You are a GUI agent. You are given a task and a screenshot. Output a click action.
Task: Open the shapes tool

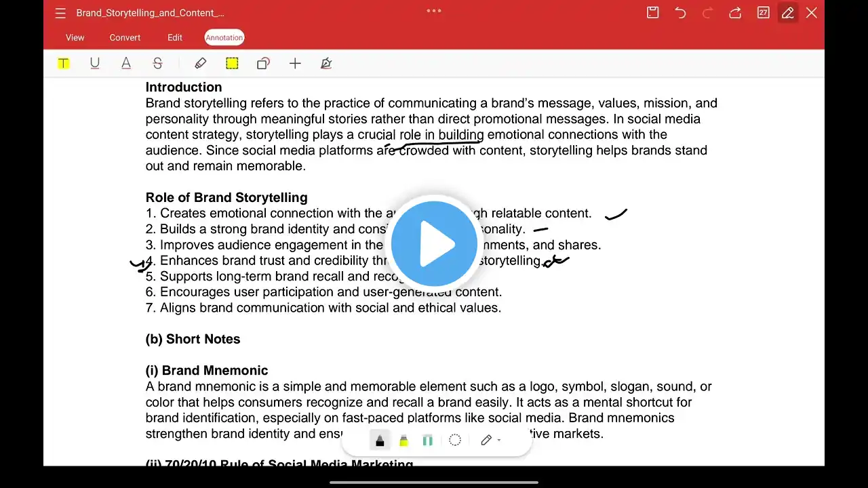(x=263, y=63)
